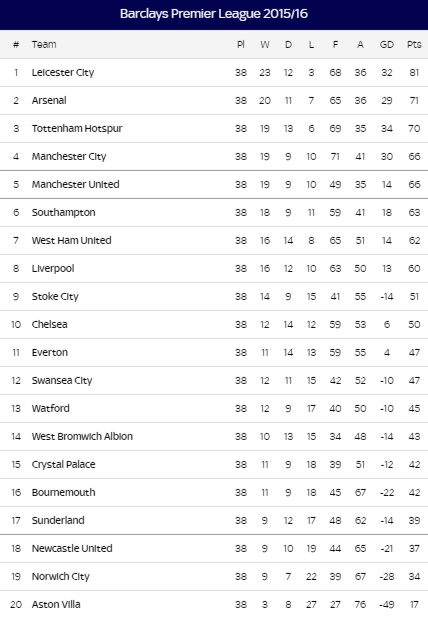Click on Liverpool team name
Screen dimensions: 428x624
(53, 269)
